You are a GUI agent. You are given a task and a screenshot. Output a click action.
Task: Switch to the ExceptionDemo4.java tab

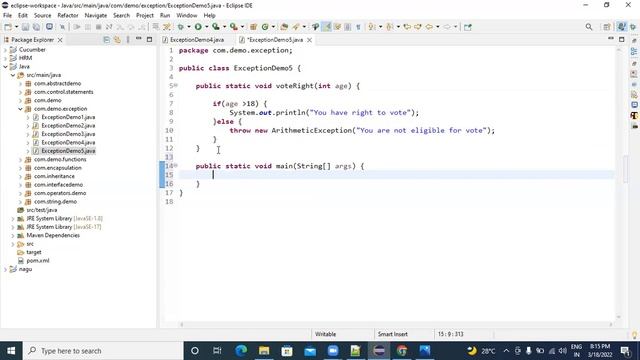(197, 40)
